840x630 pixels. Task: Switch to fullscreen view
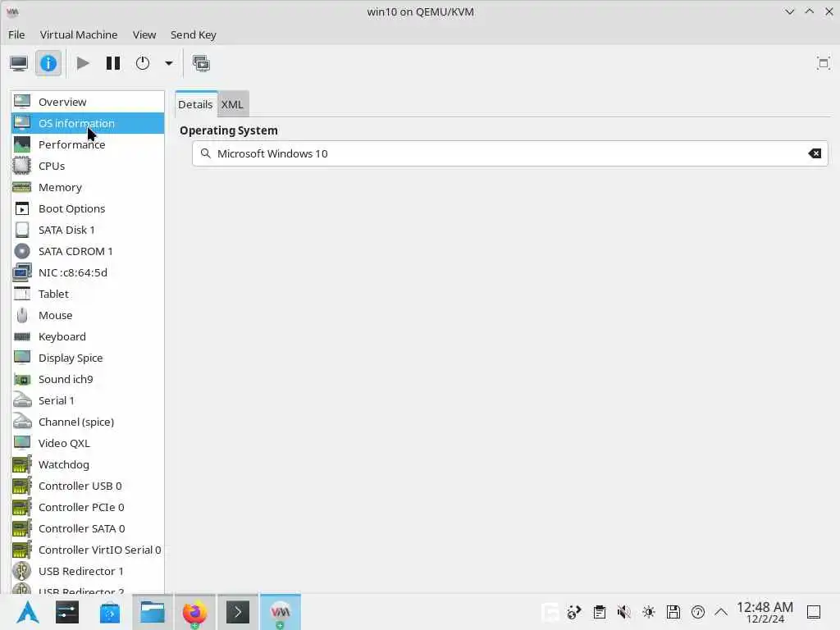tap(824, 63)
